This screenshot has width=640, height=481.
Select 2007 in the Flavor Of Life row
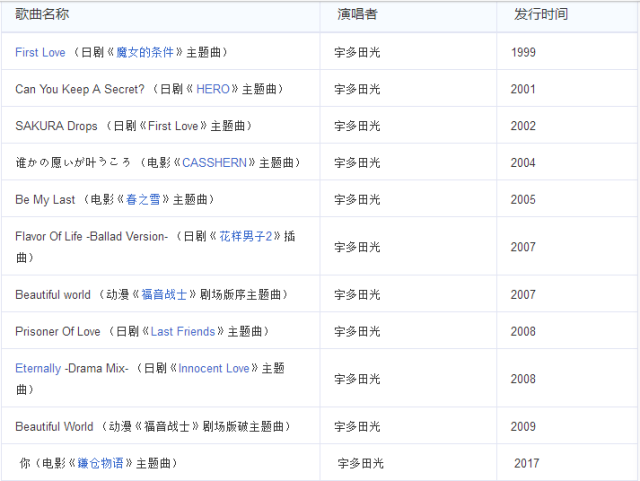523,247
